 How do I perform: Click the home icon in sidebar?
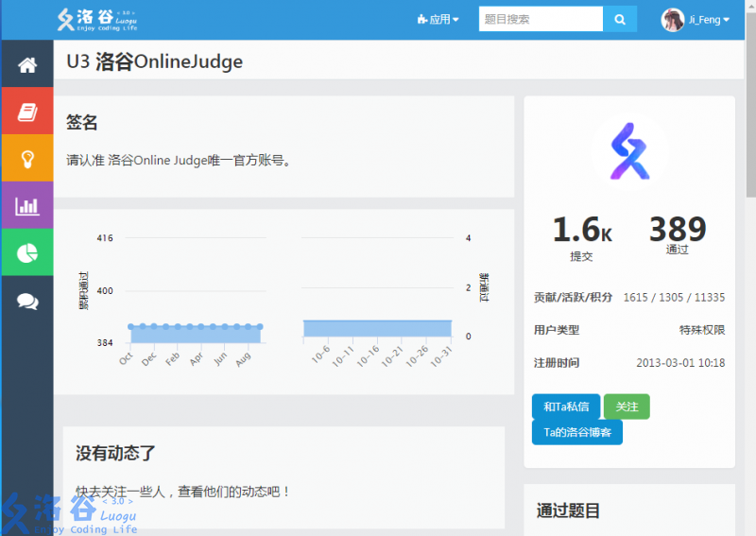point(27,64)
